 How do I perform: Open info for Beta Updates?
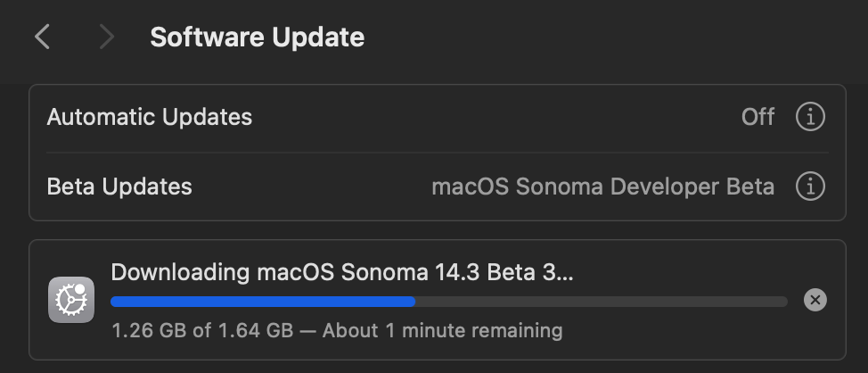point(810,186)
